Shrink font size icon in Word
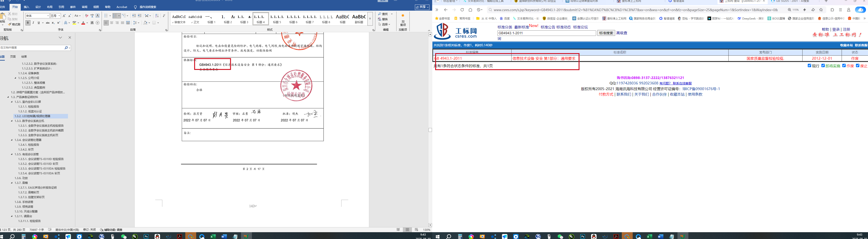This screenshot has width=868, height=239. (70, 16)
